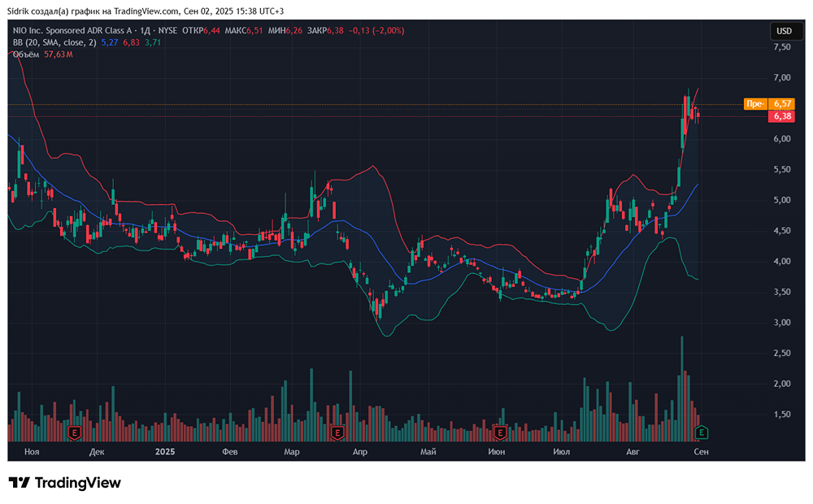Viewport: 813px width, 504px height.
Task: Click the Мар month label on time axis
Action: (292, 451)
